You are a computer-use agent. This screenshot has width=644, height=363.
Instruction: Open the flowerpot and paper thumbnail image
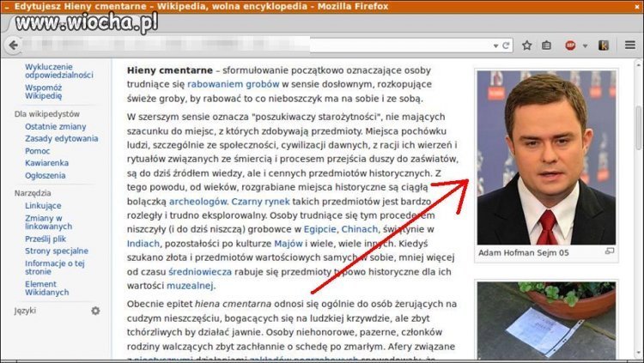[546, 320]
